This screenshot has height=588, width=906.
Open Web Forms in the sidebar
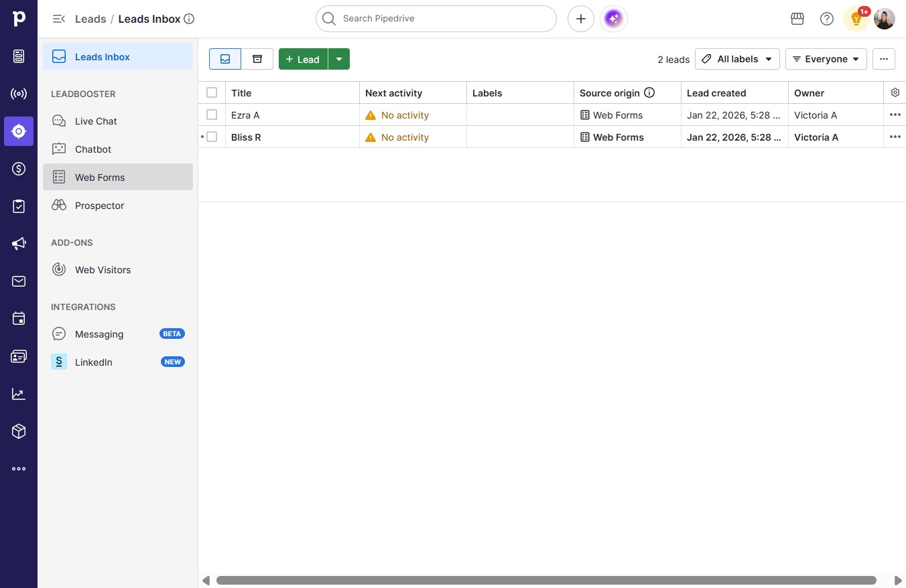[118, 177]
